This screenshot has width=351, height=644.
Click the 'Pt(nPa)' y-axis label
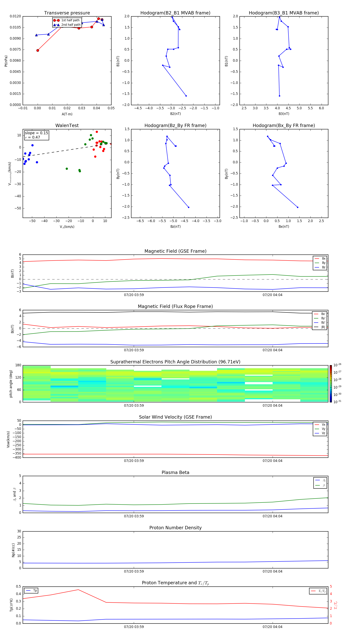click(6, 61)
